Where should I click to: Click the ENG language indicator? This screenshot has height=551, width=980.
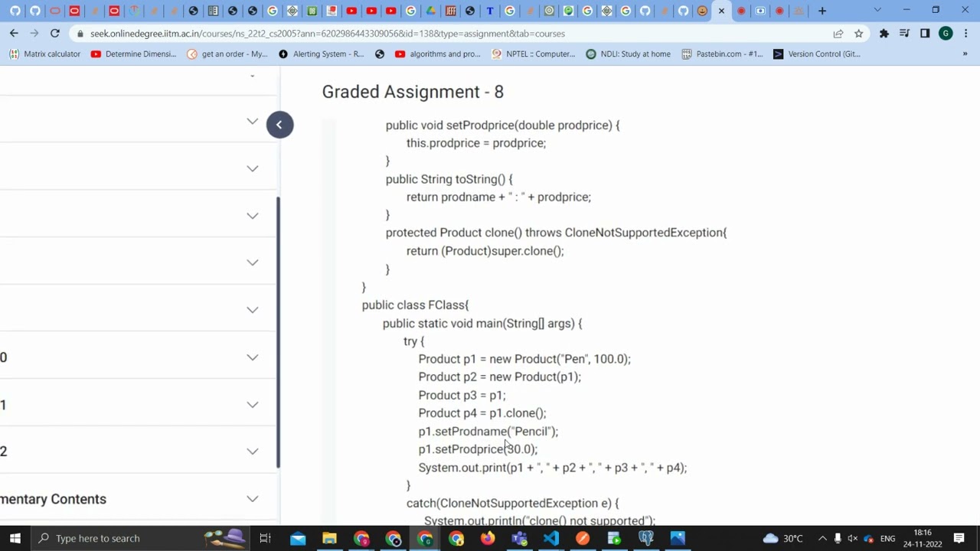tap(887, 539)
